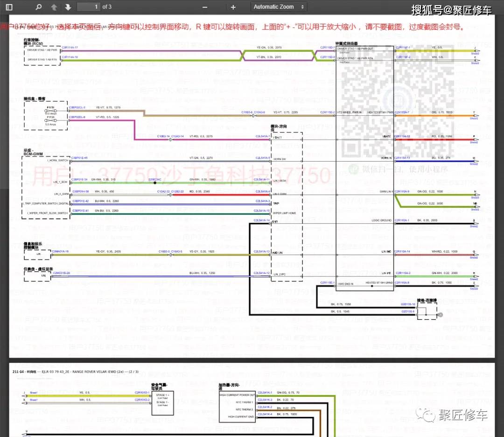Click the 'GN-OG, 0.75, 70' wire label
The image size is (504, 437).
pyautogui.click(x=288, y=393)
